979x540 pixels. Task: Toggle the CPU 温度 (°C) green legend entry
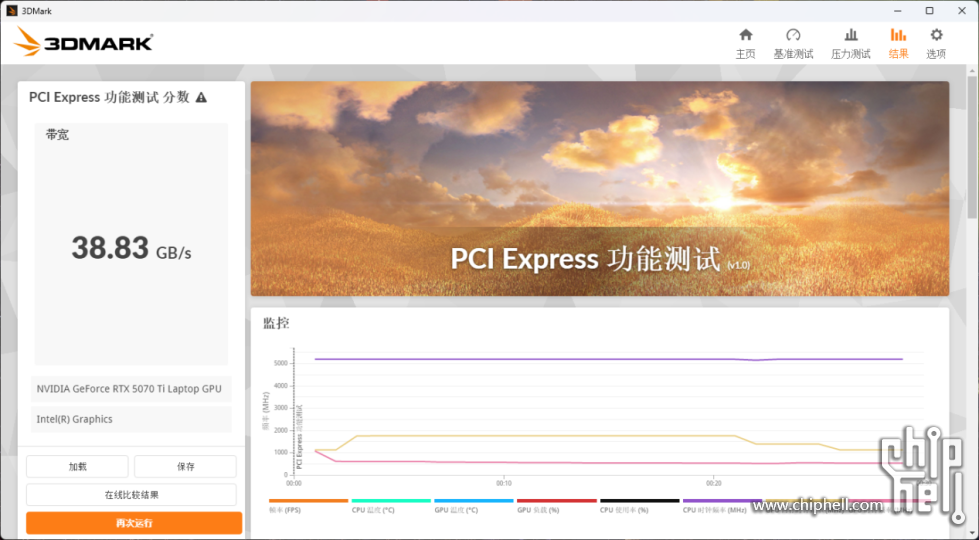[391, 506]
